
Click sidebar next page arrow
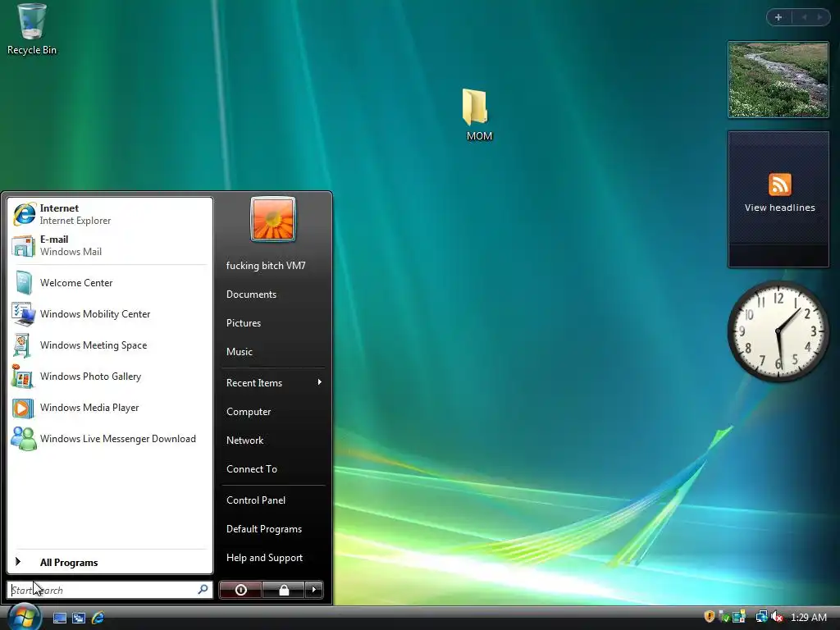tap(819, 17)
